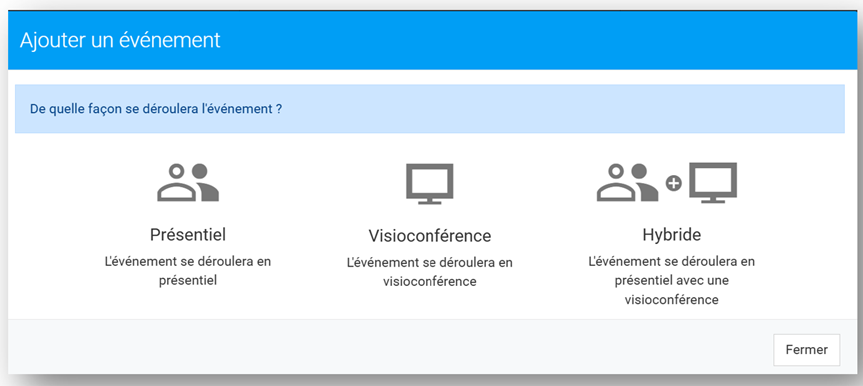Screen dimensions: 863x386
Task: Click the gray footer bar beside Fermer
Action: [x=385, y=347]
